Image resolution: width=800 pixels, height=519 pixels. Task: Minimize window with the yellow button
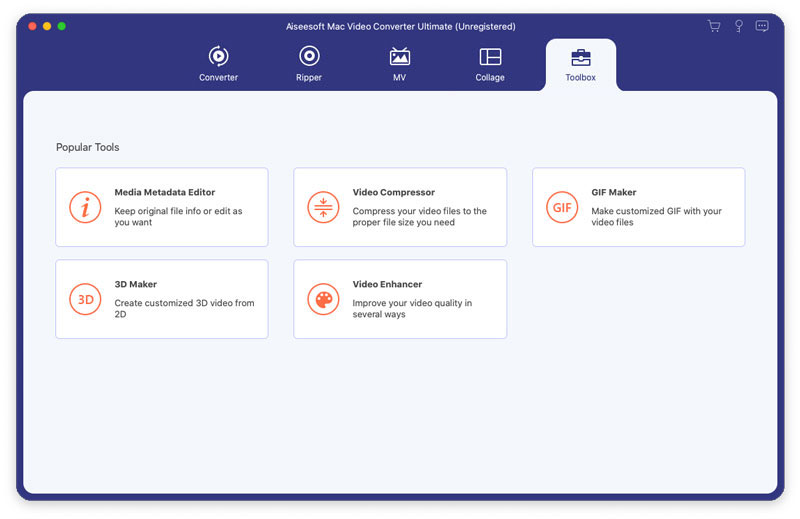click(47, 26)
